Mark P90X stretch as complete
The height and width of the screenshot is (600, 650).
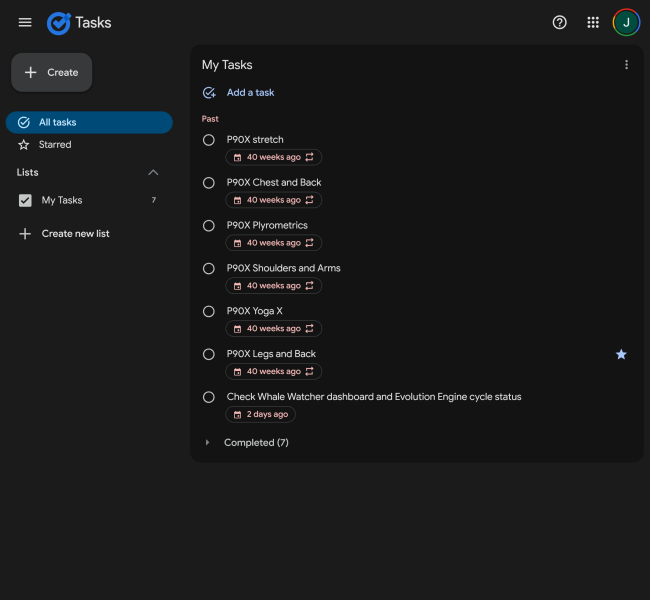tap(209, 140)
